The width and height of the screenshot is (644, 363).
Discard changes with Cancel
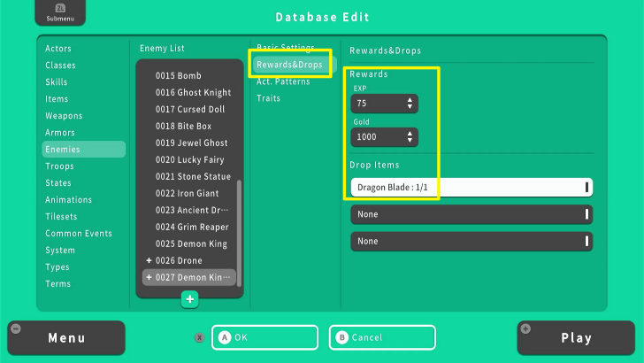382,337
